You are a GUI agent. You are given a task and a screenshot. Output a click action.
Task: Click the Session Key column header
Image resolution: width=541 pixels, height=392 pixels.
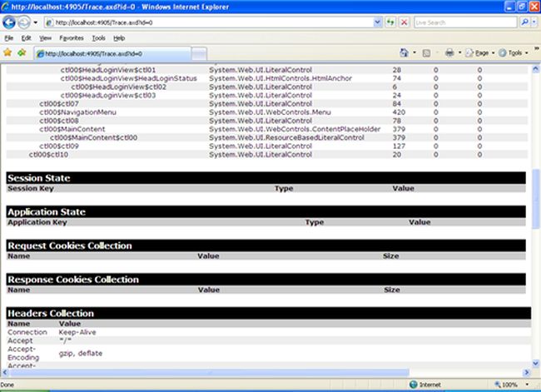tap(31, 188)
